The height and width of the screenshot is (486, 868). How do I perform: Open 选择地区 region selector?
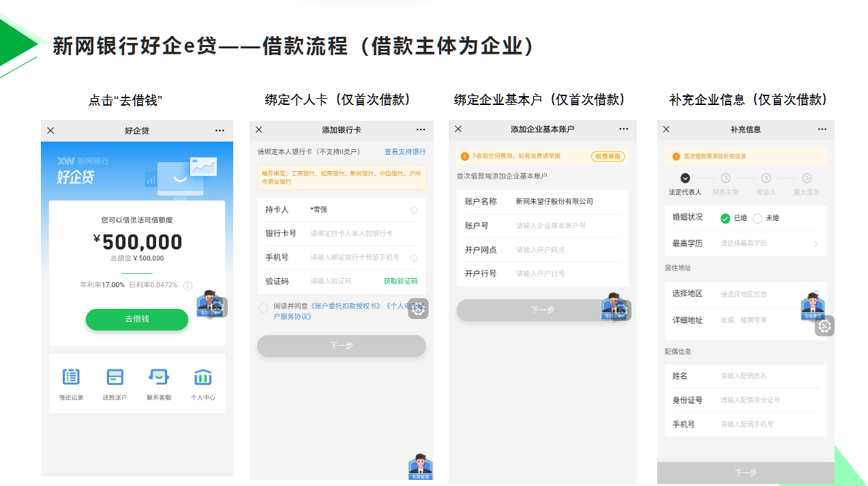(x=746, y=294)
